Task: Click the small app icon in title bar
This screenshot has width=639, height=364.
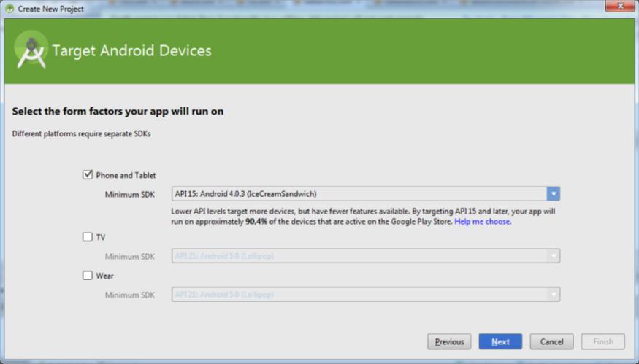Action: point(9,9)
